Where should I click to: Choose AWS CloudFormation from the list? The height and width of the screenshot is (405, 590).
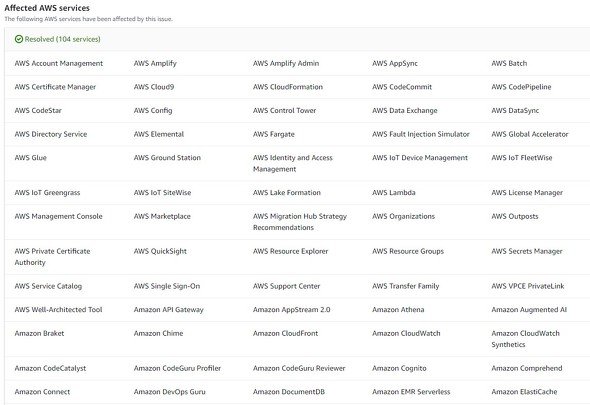(x=288, y=87)
